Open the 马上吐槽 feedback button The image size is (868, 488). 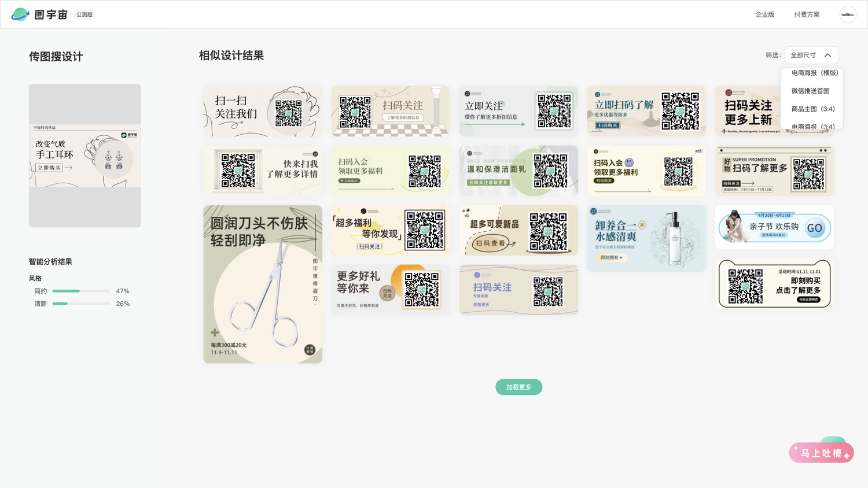coord(821,453)
